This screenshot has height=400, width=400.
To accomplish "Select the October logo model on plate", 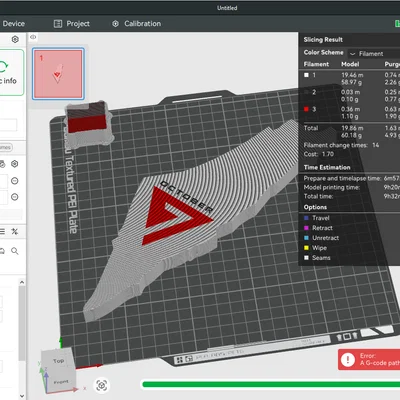I will tap(187, 213).
